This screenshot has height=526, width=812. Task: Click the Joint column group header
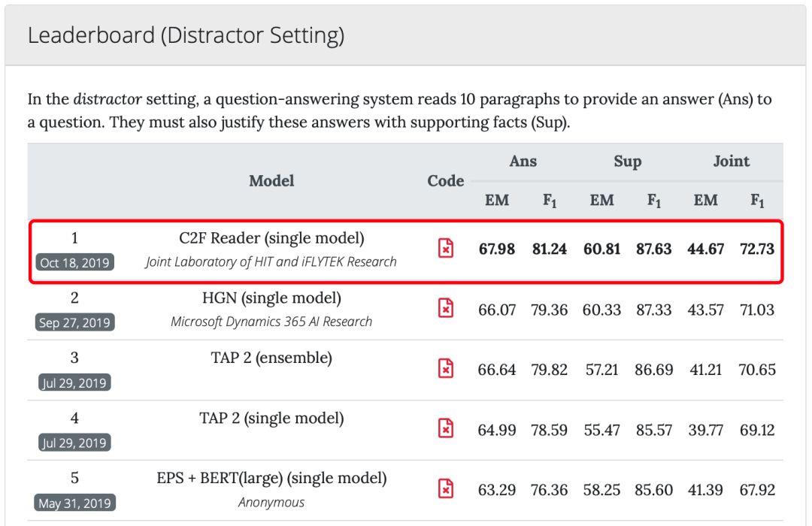tap(731, 161)
